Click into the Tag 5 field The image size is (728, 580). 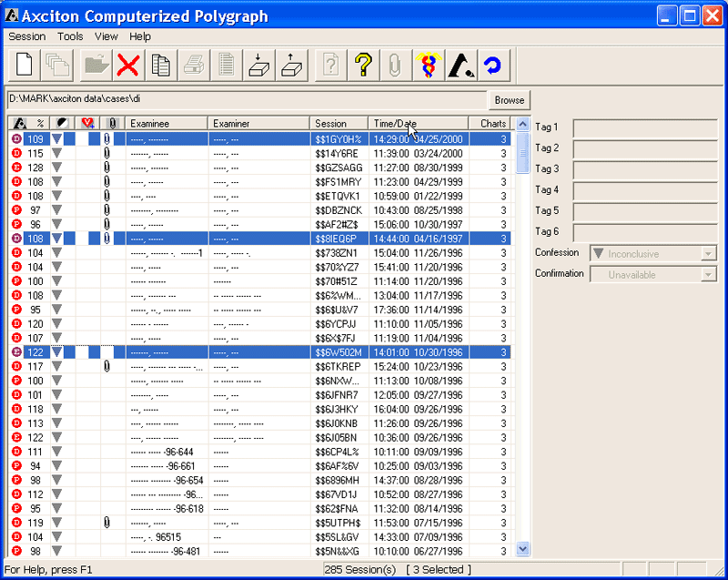point(645,212)
